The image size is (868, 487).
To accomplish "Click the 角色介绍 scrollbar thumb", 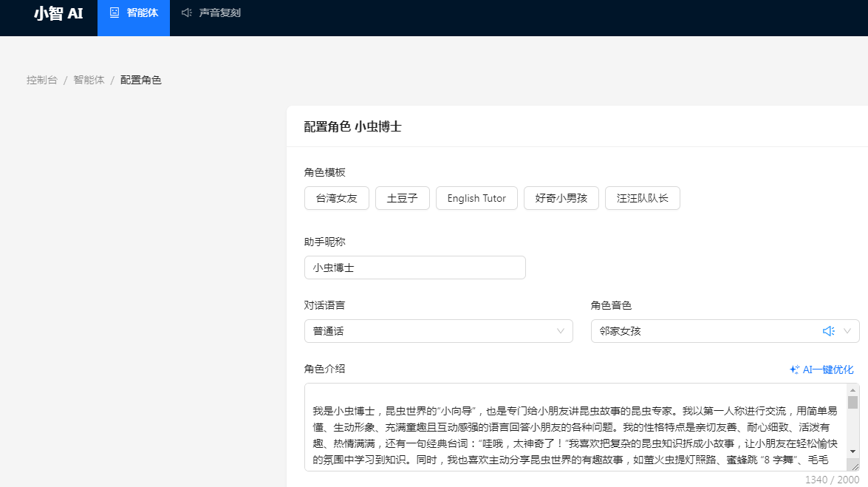I will (x=852, y=402).
